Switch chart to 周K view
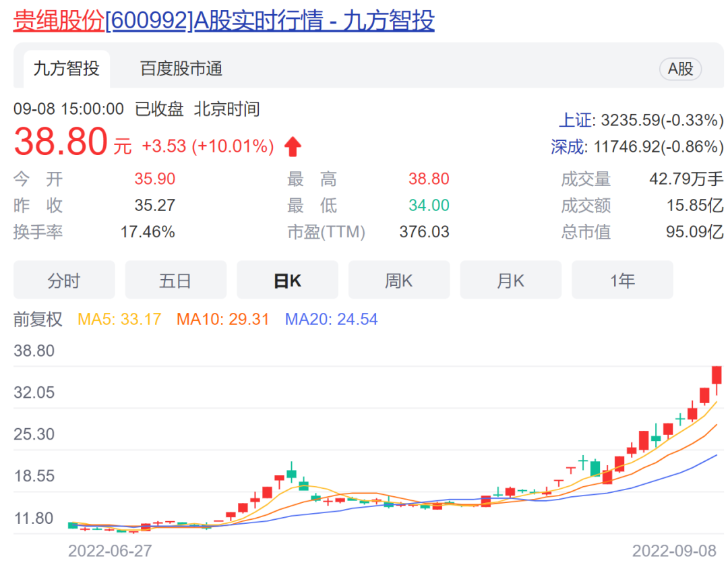728x565 pixels. point(398,280)
